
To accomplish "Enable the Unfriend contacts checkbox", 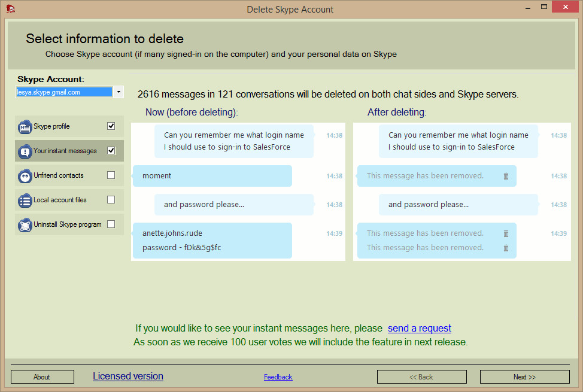I will tap(111, 175).
